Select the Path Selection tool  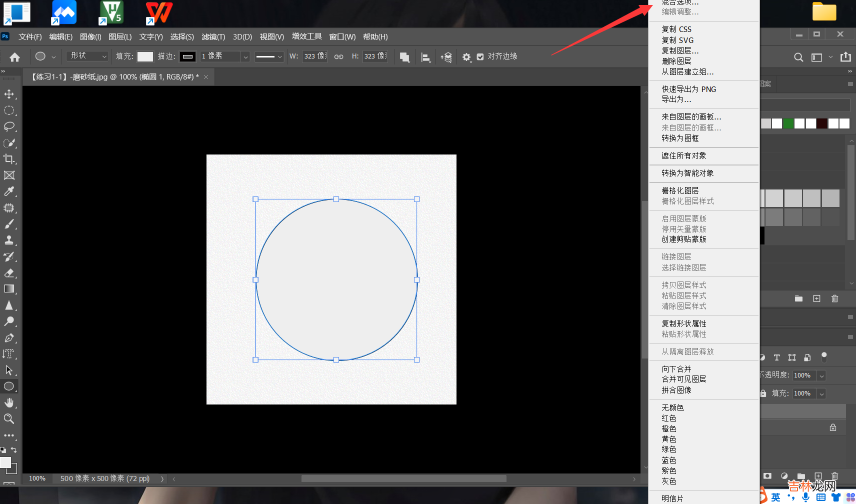click(x=9, y=370)
